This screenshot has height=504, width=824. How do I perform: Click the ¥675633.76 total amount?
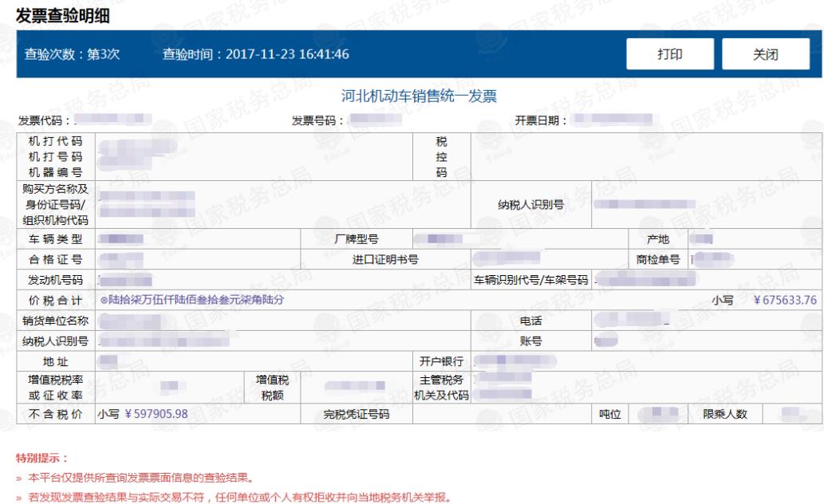click(785, 301)
